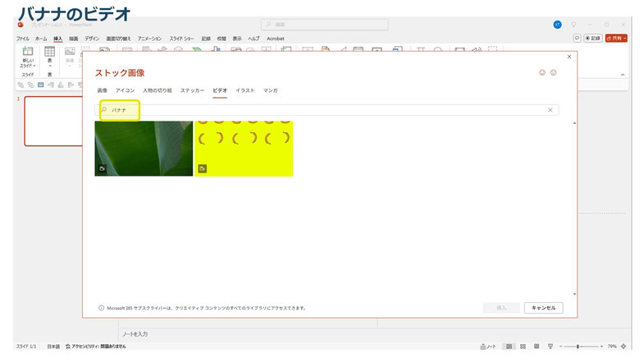The image size is (644, 363).
Task: Switch to slide sorter view icon
Action: [x=523, y=347]
